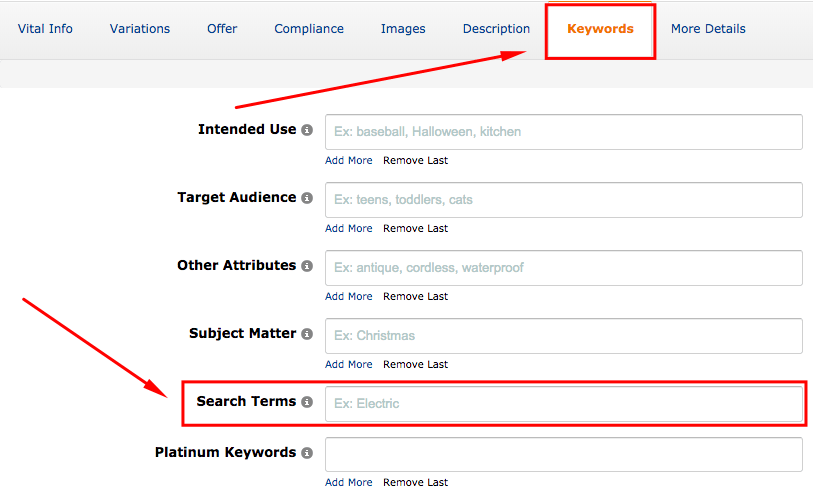This screenshot has width=813, height=497.
Task: Focus the Target Audience input field
Action: tap(564, 200)
